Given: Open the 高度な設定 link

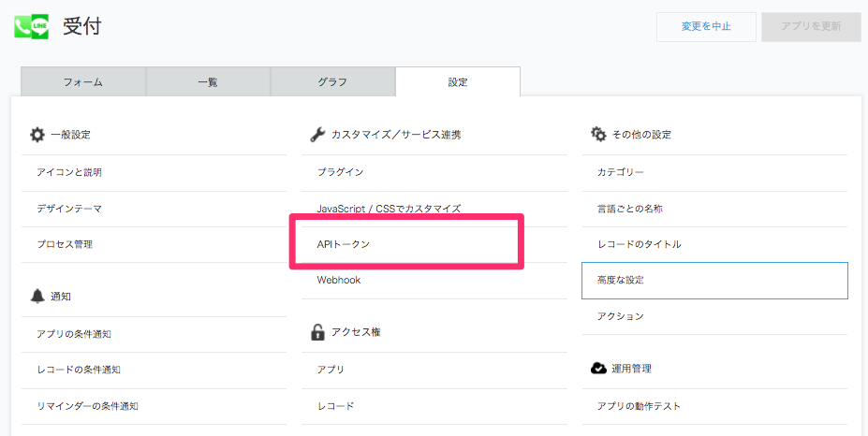Looking at the screenshot, I should [714, 281].
